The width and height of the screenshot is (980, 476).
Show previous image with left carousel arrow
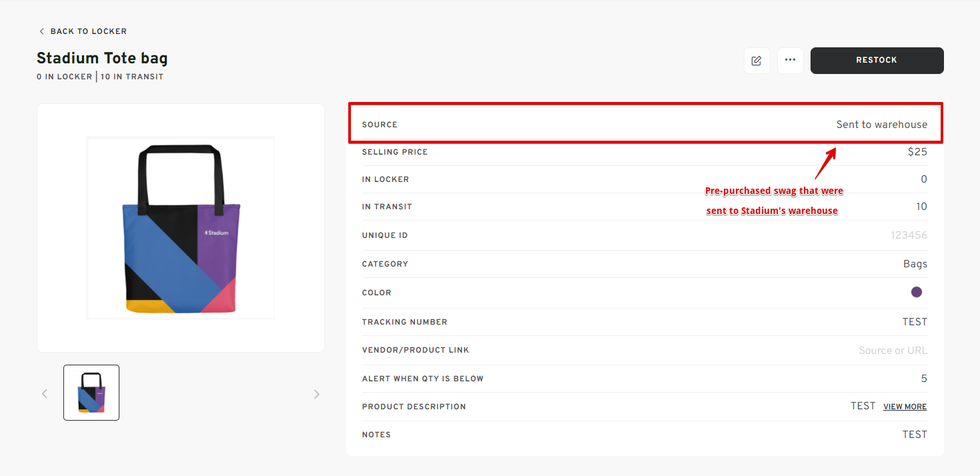click(x=45, y=394)
